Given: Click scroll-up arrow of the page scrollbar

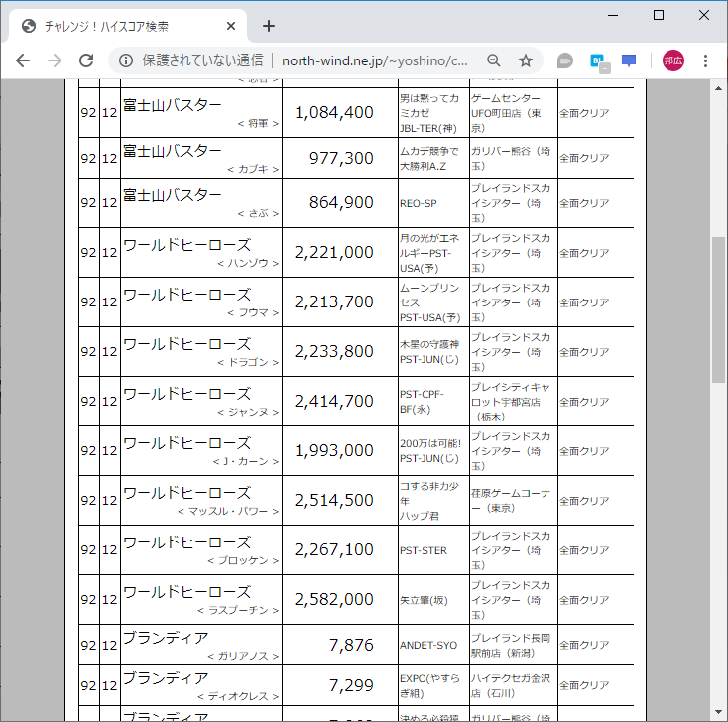Looking at the screenshot, I should pyautogui.click(x=718, y=88).
